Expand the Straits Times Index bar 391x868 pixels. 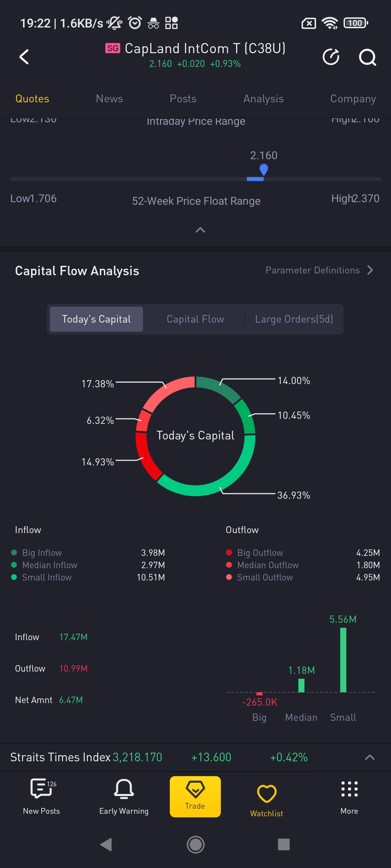tap(370, 757)
